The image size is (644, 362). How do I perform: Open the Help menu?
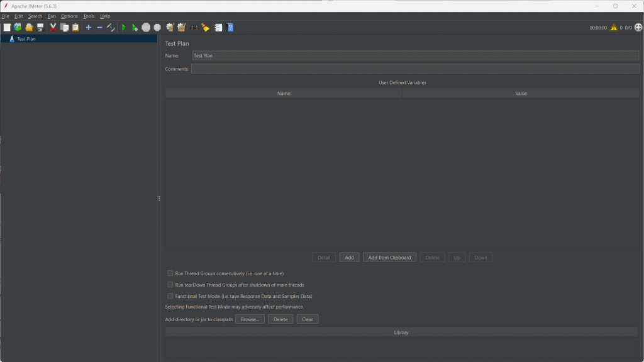(x=105, y=16)
